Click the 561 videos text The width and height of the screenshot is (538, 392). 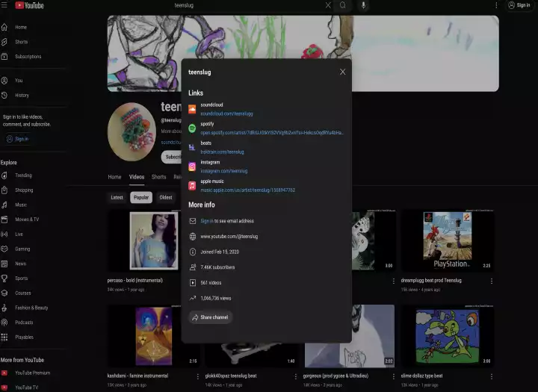(x=211, y=282)
